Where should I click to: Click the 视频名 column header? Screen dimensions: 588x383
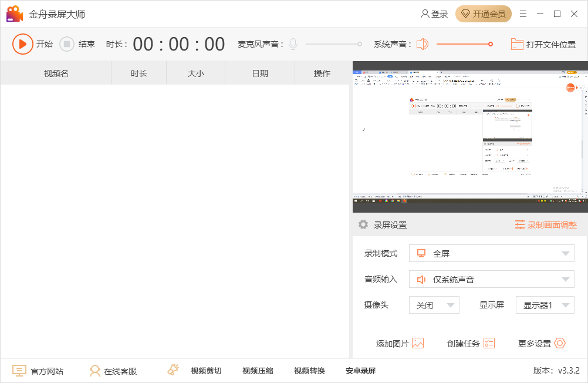coord(56,73)
